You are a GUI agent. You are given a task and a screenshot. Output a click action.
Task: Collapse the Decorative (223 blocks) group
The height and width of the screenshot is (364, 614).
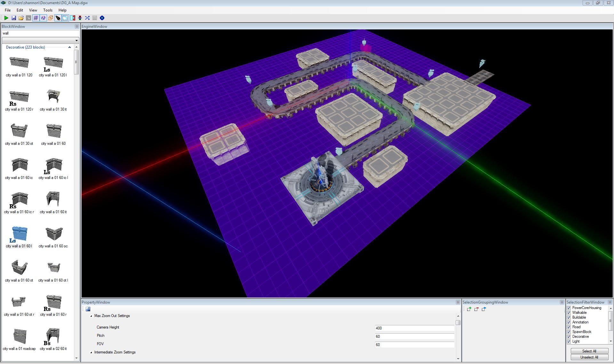[x=69, y=47]
